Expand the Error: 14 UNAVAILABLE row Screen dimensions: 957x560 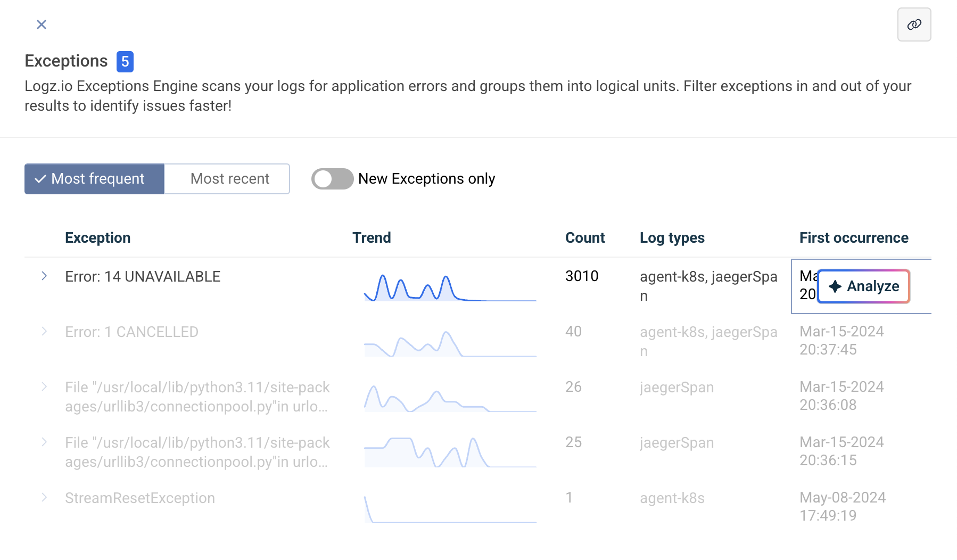click(x=44, y=276)
